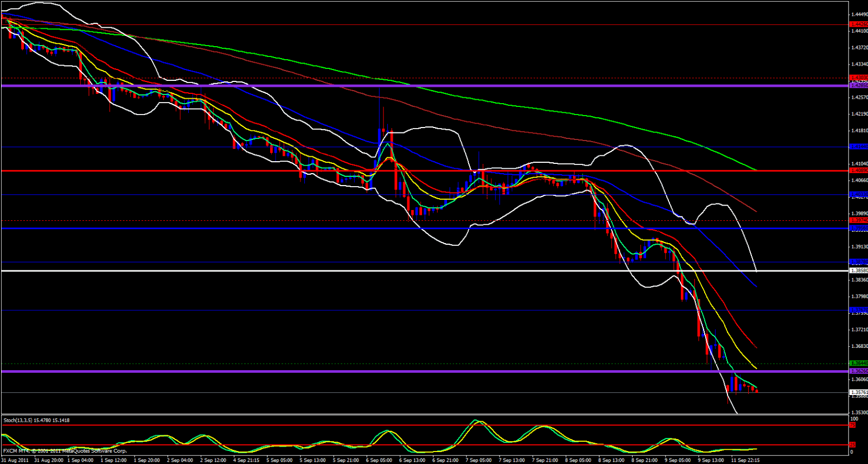This screenshot has height=464, width=868.
Task: Select the 4 Sep 21:15 time label
Action: 246,460
